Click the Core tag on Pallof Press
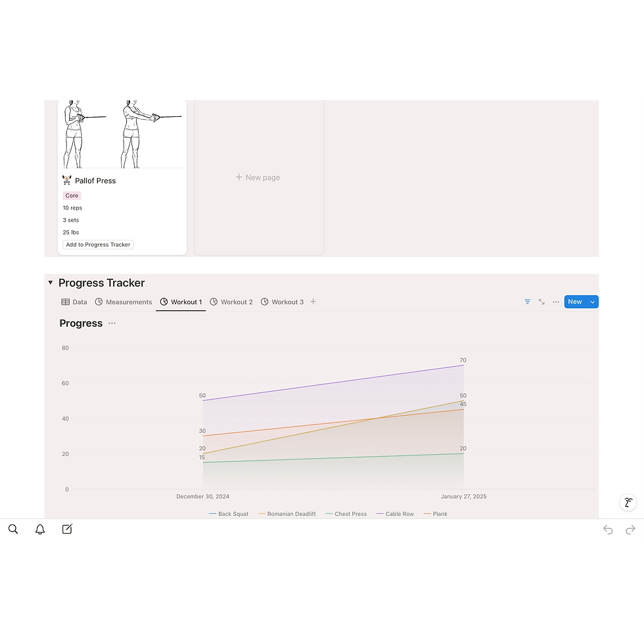The height and width of the screenshot is (644, 644). (x=72, y=196)
